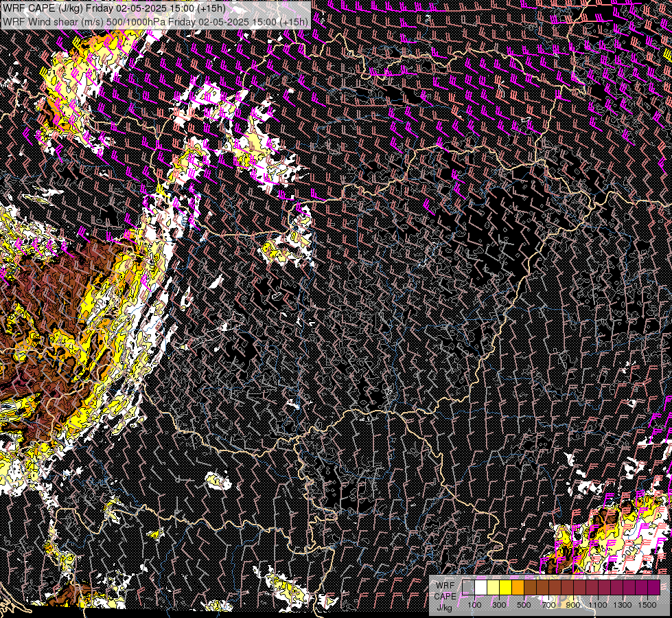Click the legend value 900
The height and width of the screenshot is (618, 672).
pyautogui.click(x=573, y=605)
